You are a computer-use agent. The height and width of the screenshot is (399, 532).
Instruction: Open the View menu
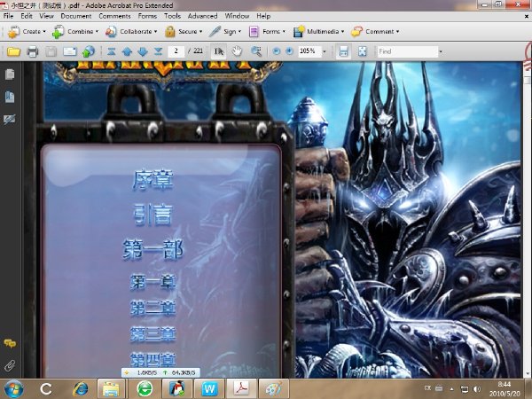click(46, 16)
